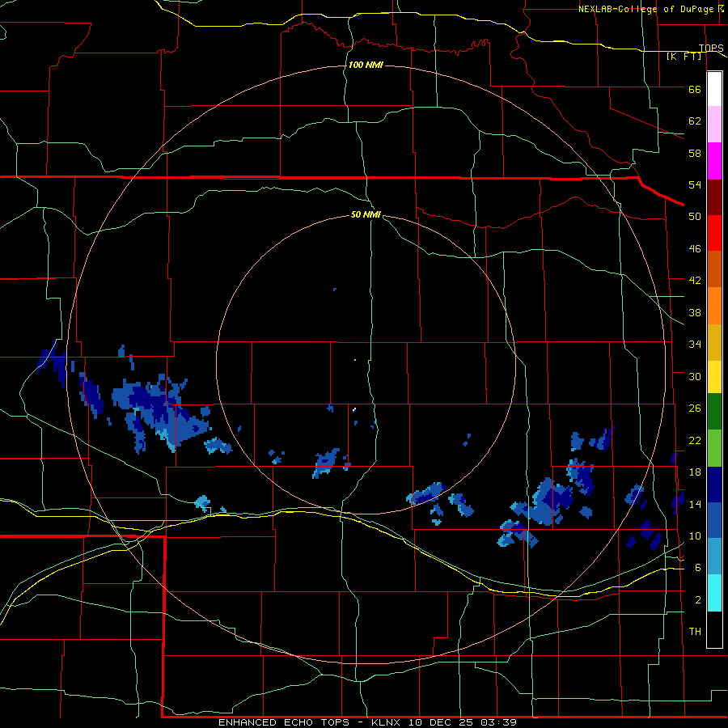
Task: Pick the navy blue legend swatch
Action: 714,485
